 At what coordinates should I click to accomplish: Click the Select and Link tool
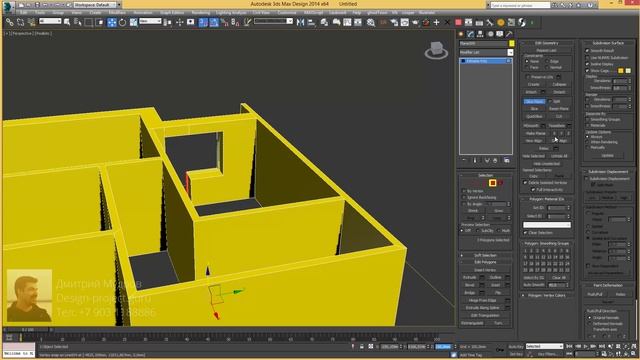[x=9, y=22]
